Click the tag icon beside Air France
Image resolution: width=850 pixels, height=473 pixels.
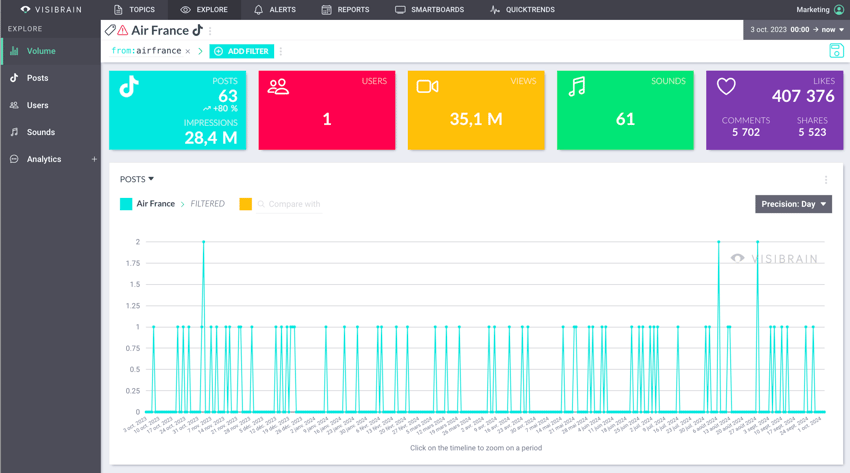(x=110, y=30)
